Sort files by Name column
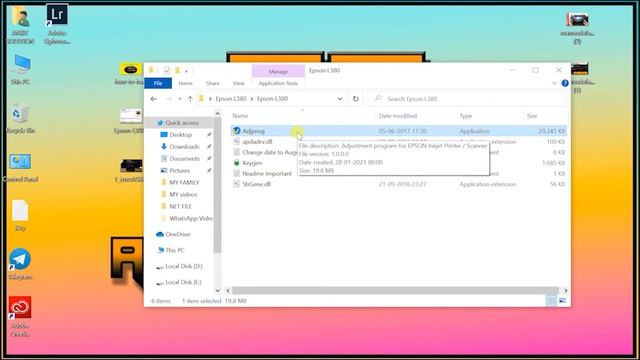Image resolution: width=640 pixels, height=360 pixels. click(x=240, y=116)
